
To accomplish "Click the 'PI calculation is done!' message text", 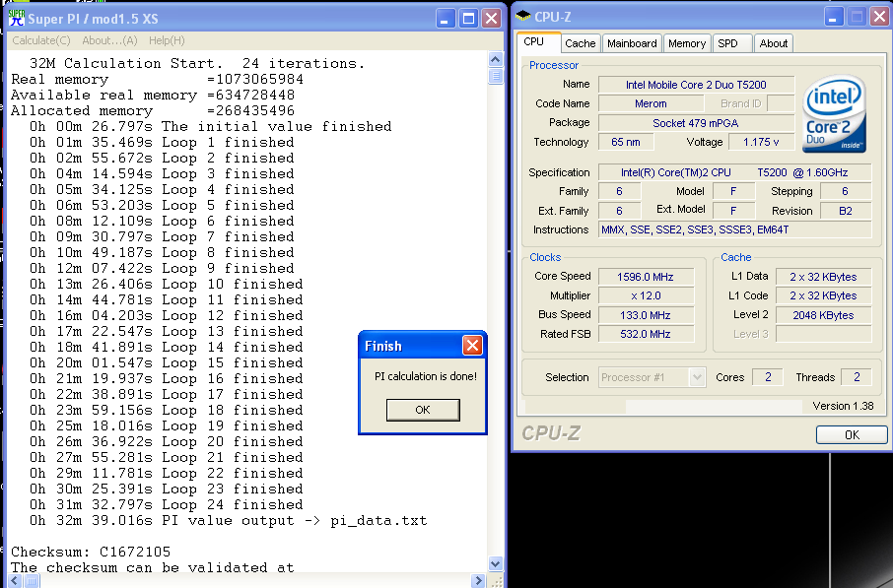I will coord(426,376).
